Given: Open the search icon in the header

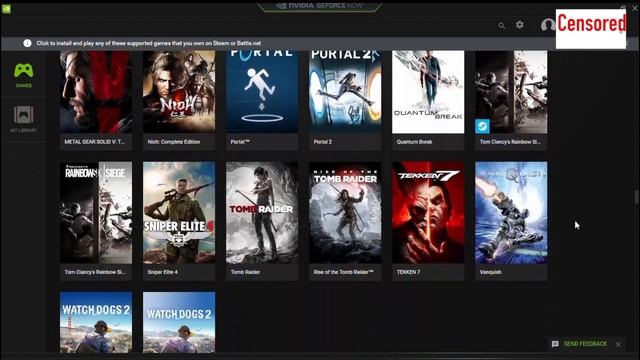Looking at the screenshot, I should 502,26.
